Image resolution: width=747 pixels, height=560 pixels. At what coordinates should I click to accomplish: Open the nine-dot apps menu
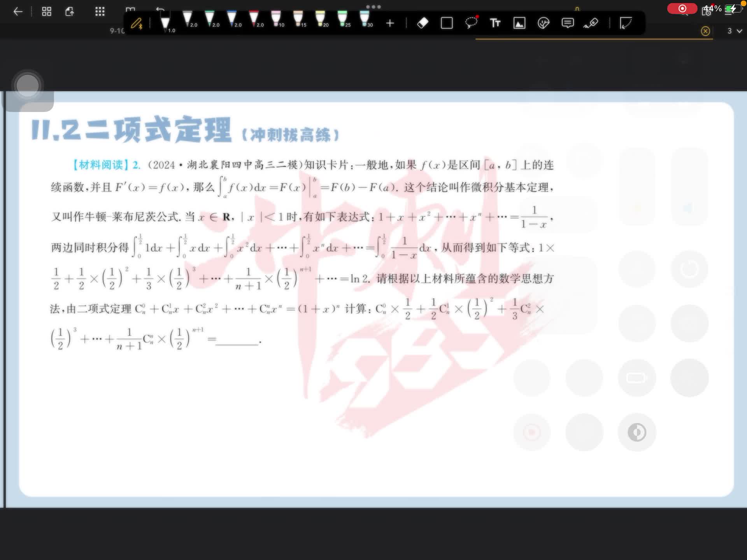pyautogui.click(x=100, y=12)
